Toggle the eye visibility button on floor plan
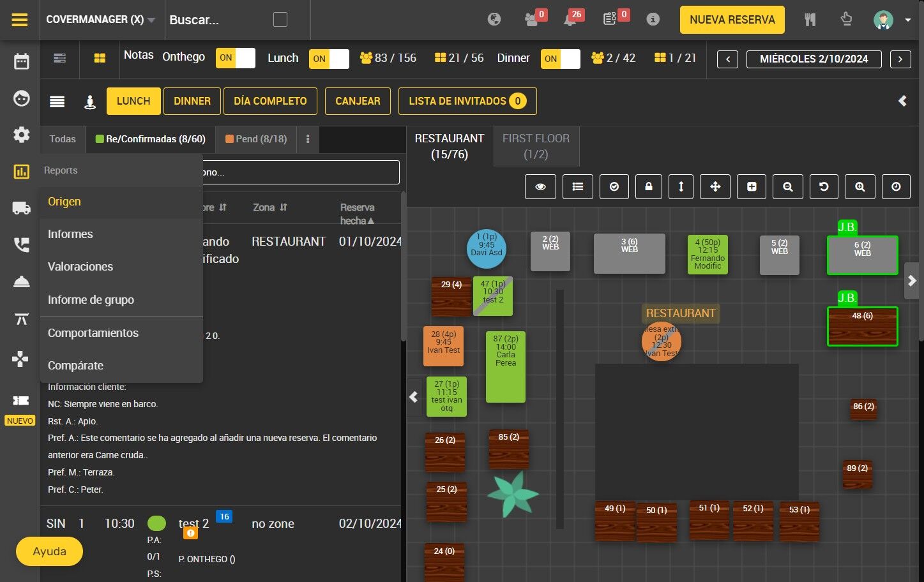 point(540,186)
